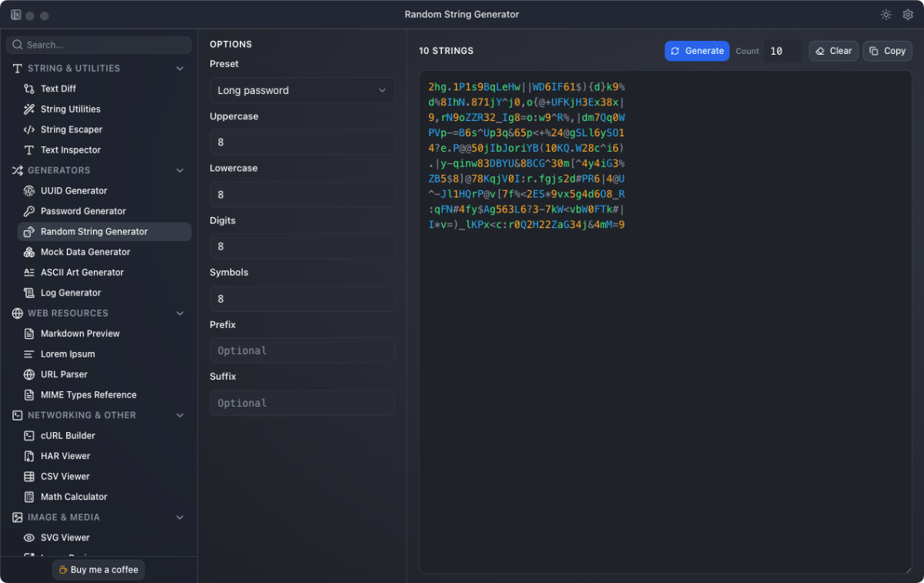This screenshot has width=924, height=583.
Task: Open the Password Generator
Action: (x=81, y=210)
